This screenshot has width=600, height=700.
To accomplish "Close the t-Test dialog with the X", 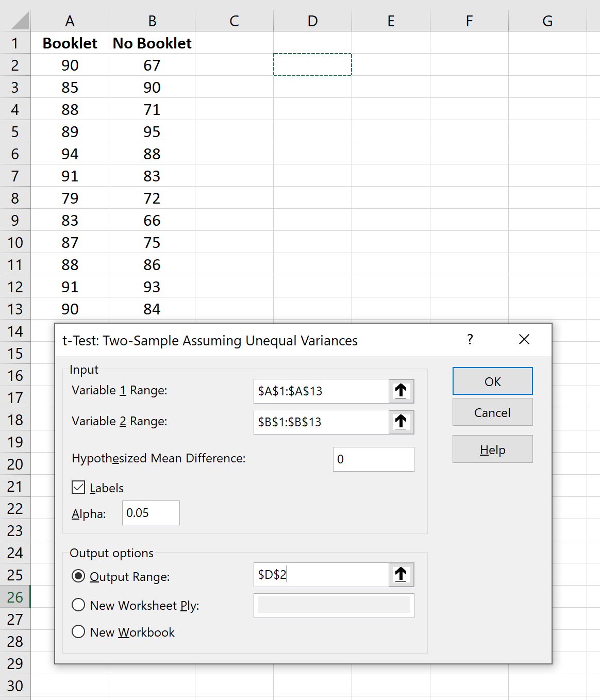I will coord(524,340).
